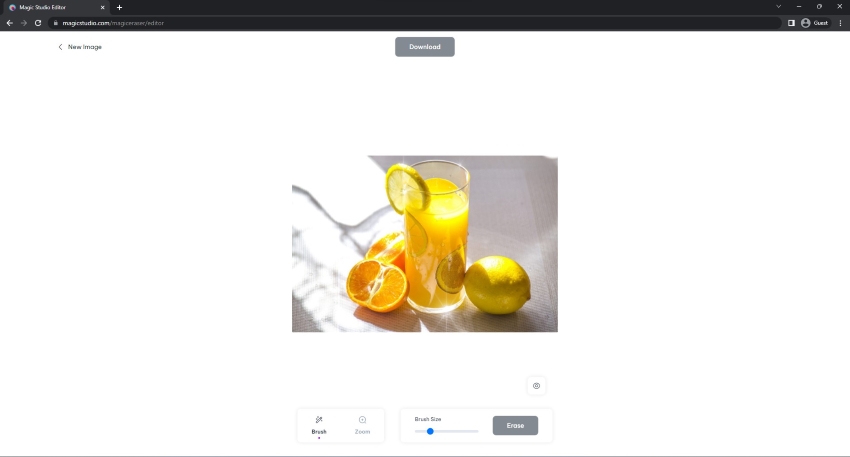Reload the page with the refresh icon
This screenshot has height=457, width=850.
pyautogui.click(x=38, y=23)
